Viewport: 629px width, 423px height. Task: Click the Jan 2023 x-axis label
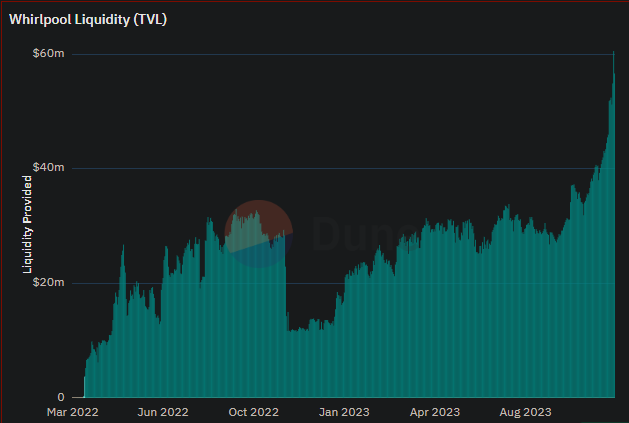(x=344, y=412)
